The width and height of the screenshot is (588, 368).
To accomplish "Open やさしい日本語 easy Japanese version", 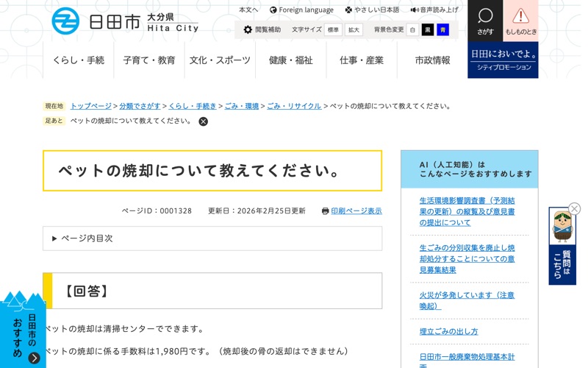I will [373, 10].
